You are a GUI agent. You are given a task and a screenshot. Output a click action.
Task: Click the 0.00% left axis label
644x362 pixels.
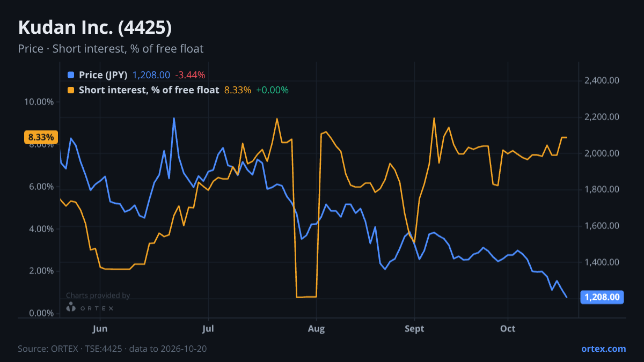pyautogui.click(x=41, y=313)
